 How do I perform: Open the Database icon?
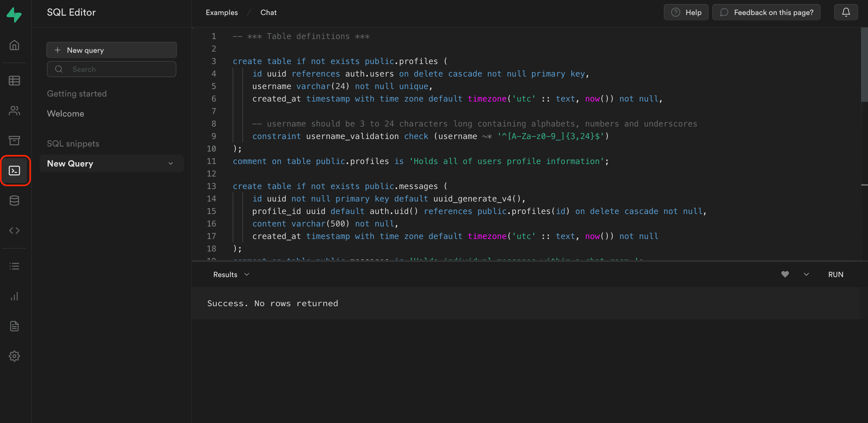click(x=15, y=200)
